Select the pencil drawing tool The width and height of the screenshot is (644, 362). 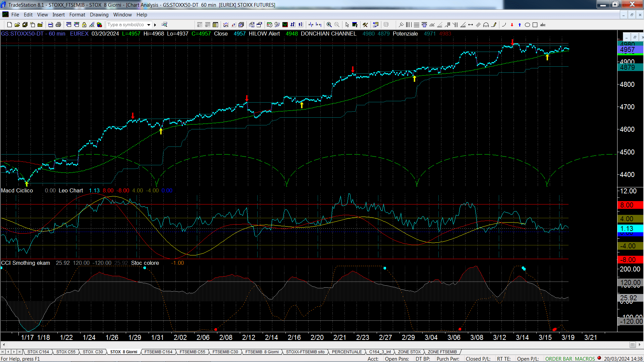[494, 25]
